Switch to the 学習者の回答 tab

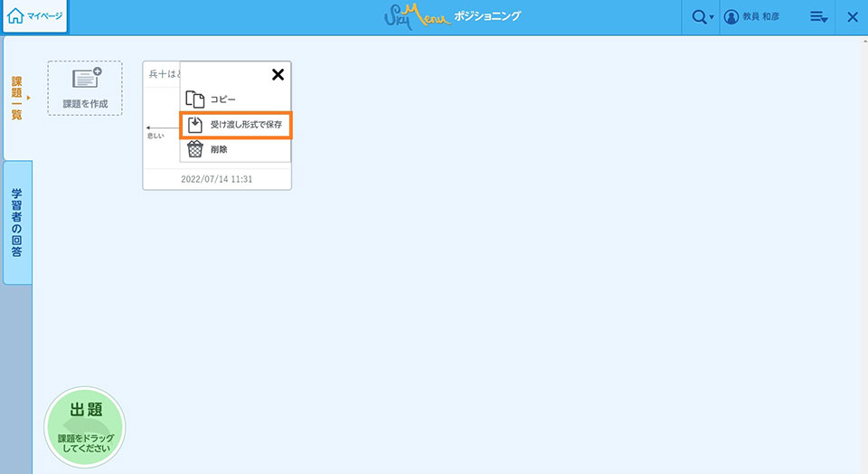point(17,222)
